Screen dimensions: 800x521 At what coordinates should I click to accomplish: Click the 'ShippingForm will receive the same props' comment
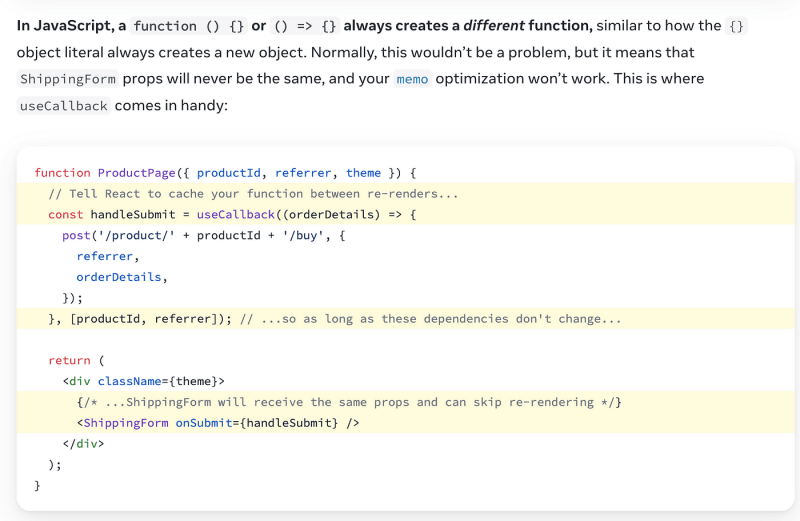[349, 402]
